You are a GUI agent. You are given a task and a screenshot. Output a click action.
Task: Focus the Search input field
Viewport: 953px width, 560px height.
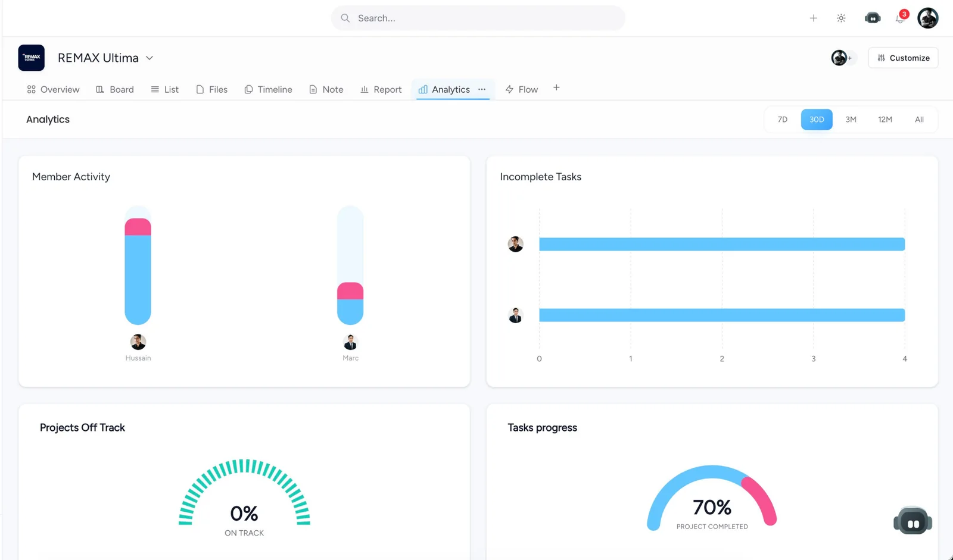click(x=478, y=18)
